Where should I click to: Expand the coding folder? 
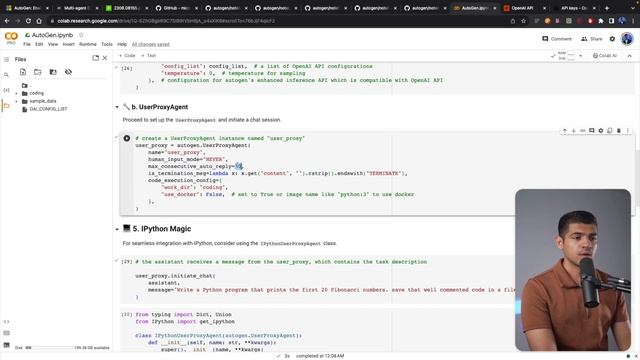(16, 93)
